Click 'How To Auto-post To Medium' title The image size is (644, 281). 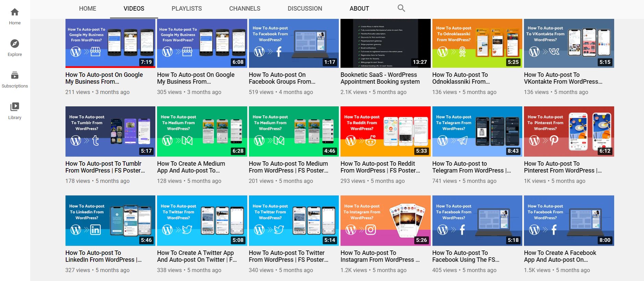pos(289,167)
